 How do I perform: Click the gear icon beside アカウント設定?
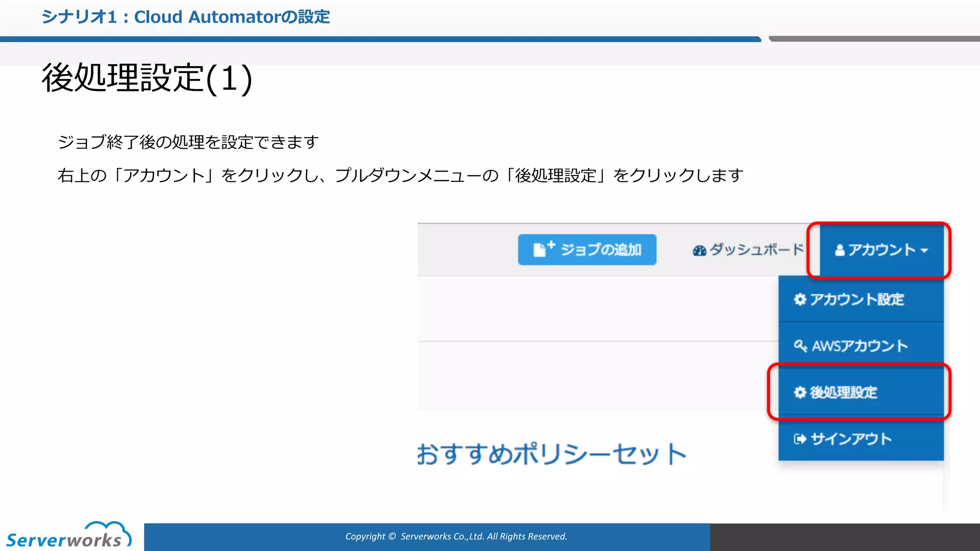[800, 299]
